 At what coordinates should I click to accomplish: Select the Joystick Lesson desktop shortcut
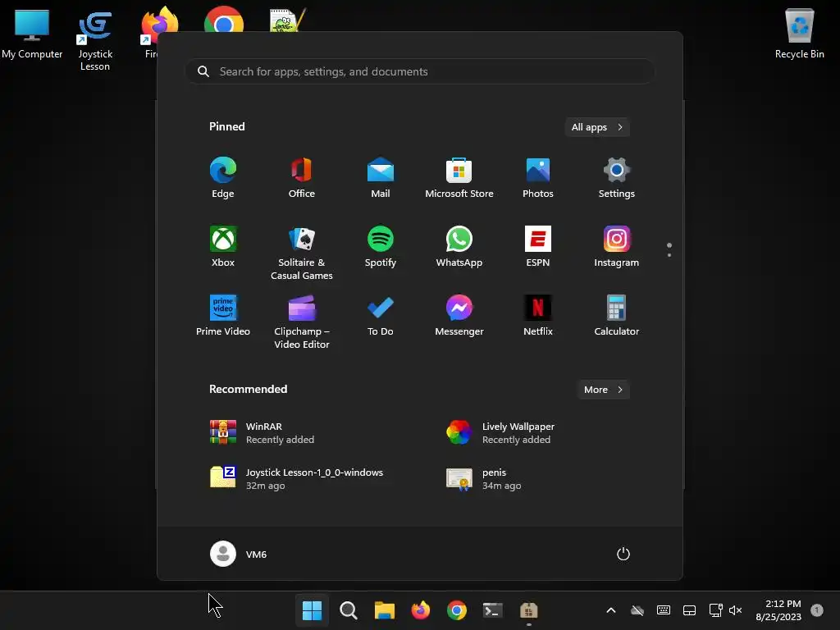[x=95, y=41]
